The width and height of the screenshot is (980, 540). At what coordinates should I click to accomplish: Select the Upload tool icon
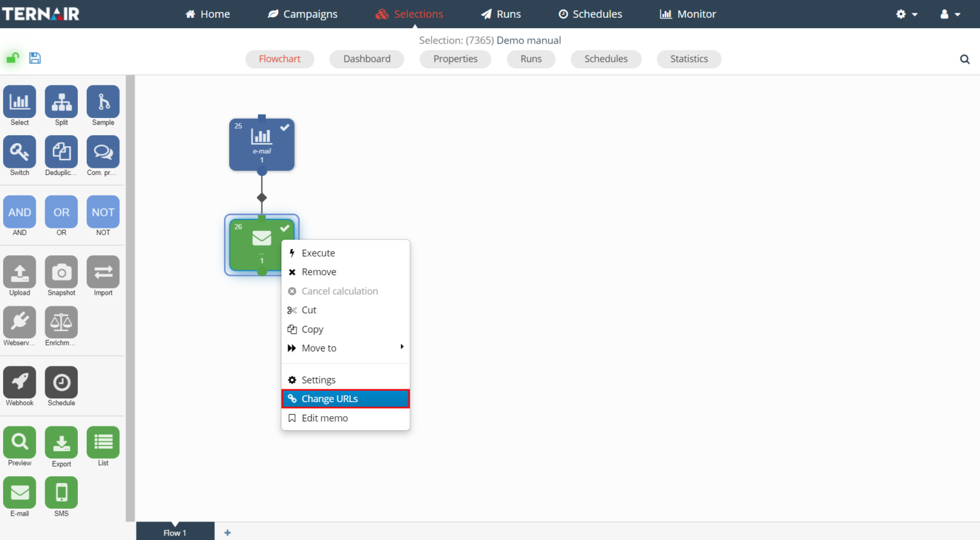click(20, 272)
